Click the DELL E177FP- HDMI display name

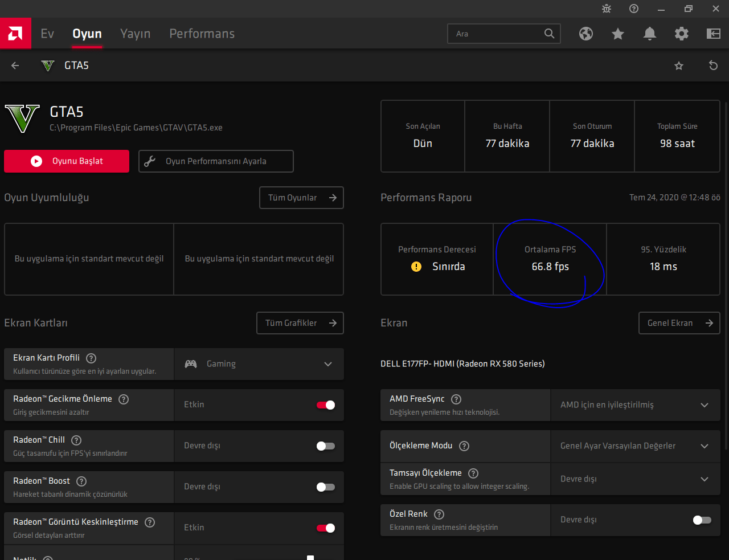[x=462, y=363]
